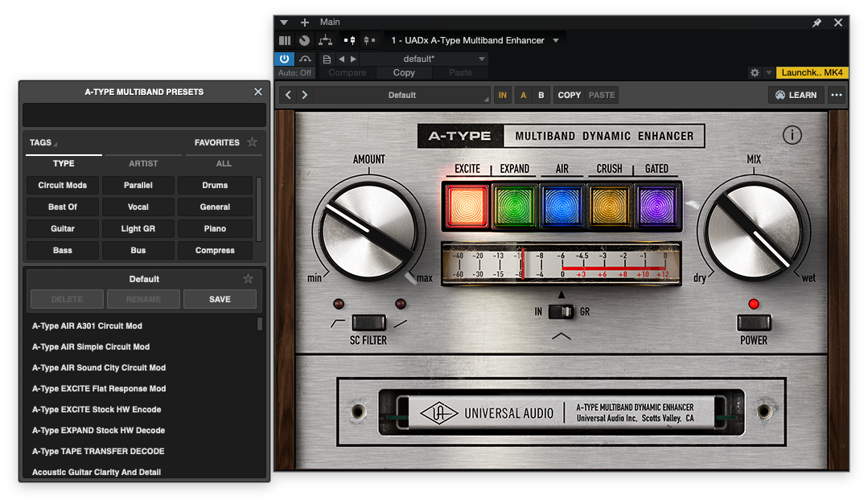Filter presets by Vocal tag
Image resolution: width=868 pixels, height=504 pixels.
point(138,207)
